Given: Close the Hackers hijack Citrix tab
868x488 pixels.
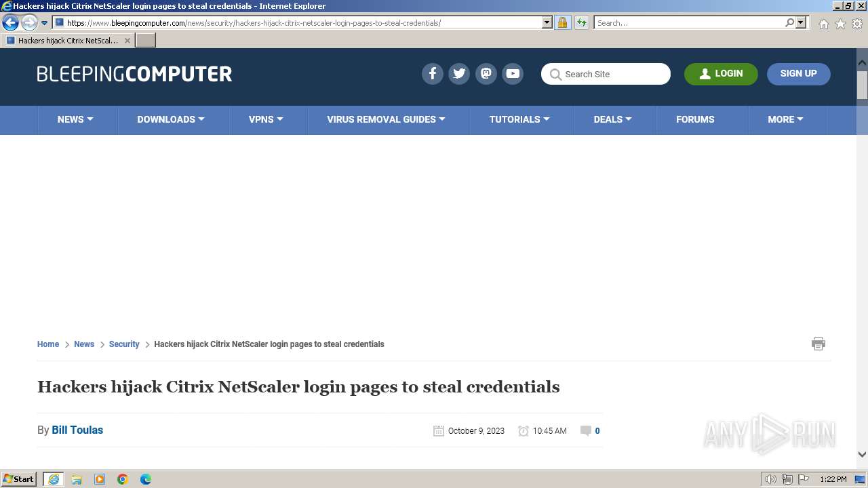Looking at the screenshot, I should pyautogui.click(x=127, y=41).
